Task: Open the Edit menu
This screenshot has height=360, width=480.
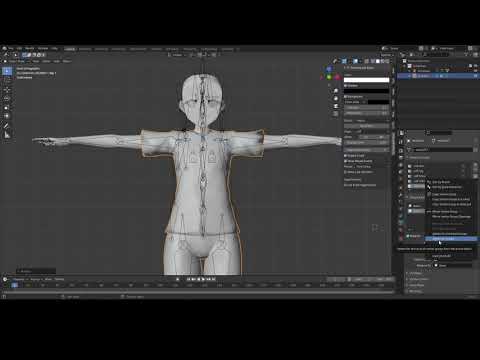Action: [x=19, y=49]
